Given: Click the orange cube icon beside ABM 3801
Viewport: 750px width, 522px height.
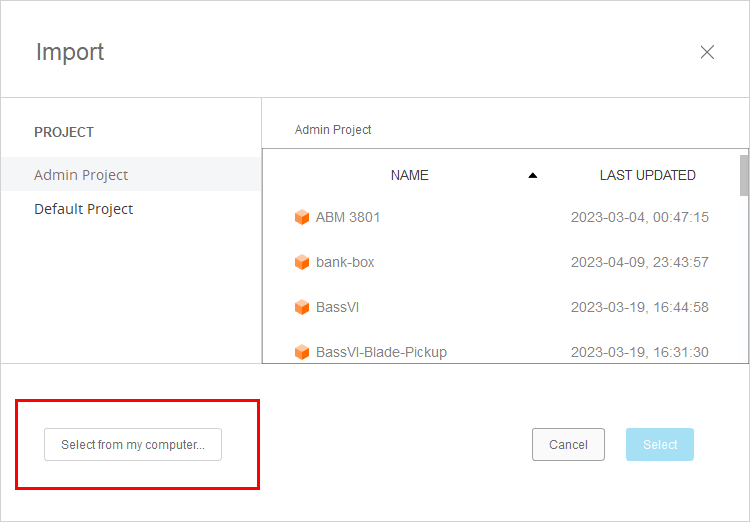Looking at the screenshot, I should pyautogui.click(x=302, y=217).
